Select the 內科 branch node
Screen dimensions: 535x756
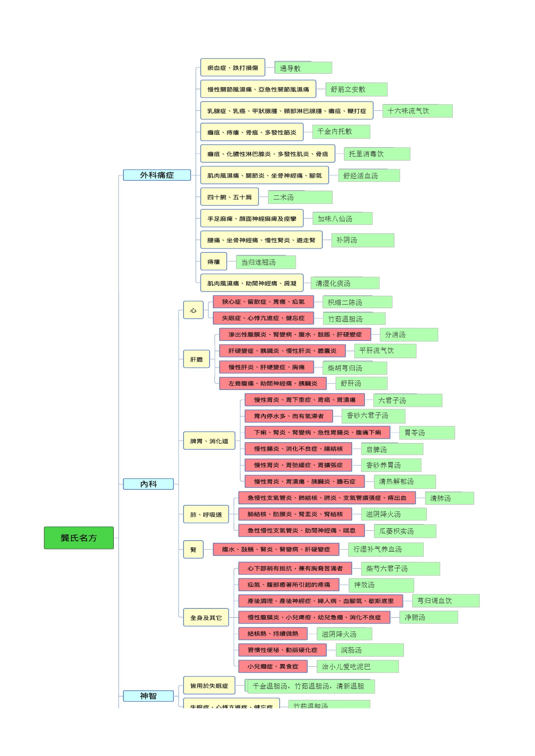click(148, 484)
